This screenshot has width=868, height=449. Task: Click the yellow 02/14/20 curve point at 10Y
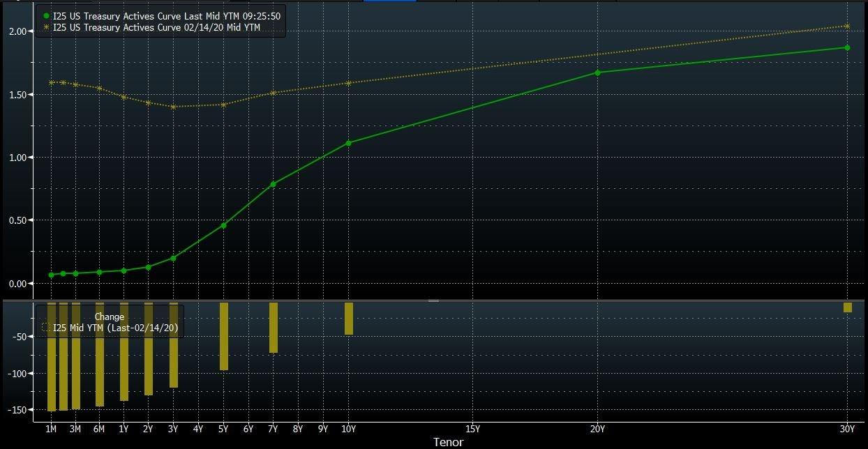[349, 83]
